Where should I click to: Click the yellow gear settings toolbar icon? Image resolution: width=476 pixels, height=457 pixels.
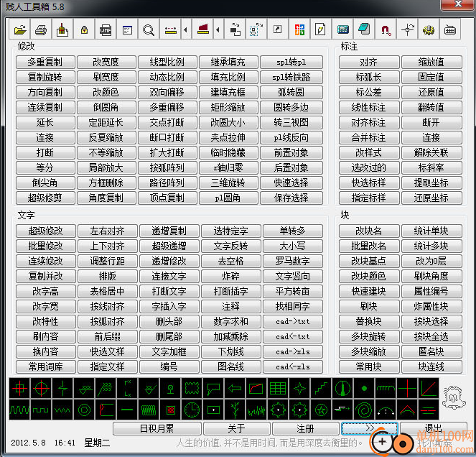(x=429, y=29)
